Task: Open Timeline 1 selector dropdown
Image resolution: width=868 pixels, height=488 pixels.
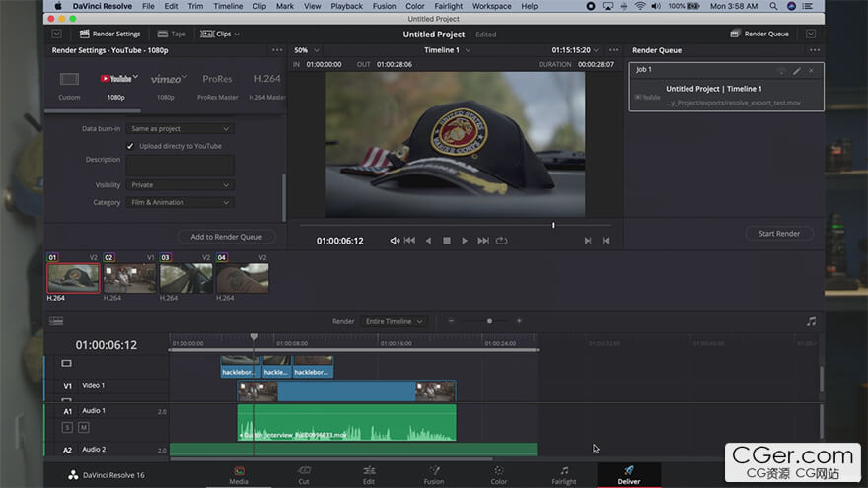Action: tap(447, 50)
